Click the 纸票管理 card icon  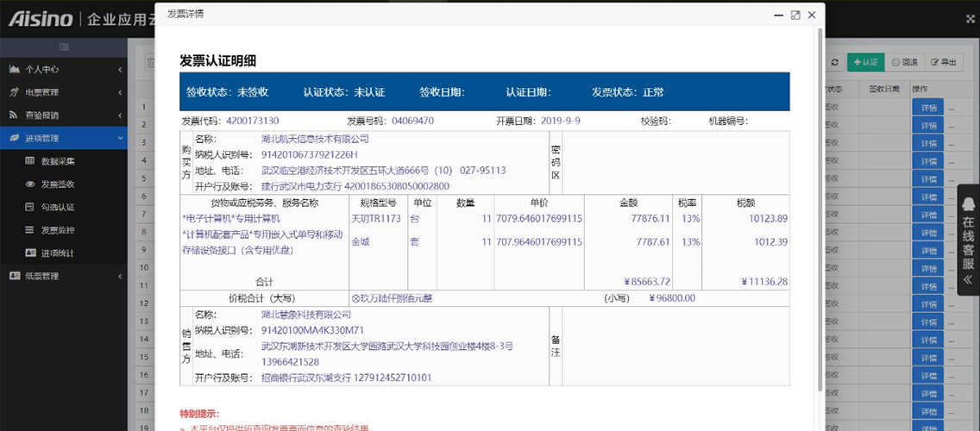pos(15,276)
